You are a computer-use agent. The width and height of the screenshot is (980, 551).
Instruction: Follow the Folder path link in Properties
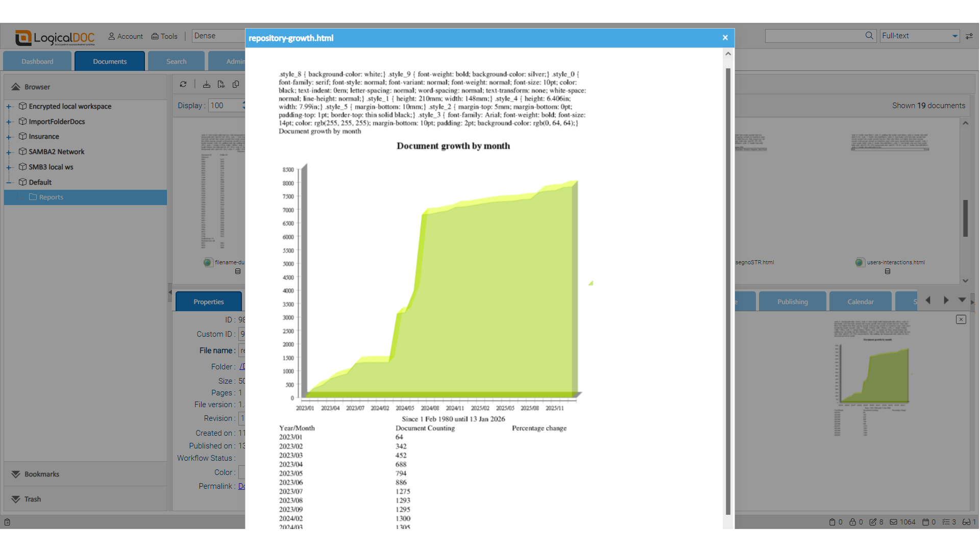click(242, 366)
